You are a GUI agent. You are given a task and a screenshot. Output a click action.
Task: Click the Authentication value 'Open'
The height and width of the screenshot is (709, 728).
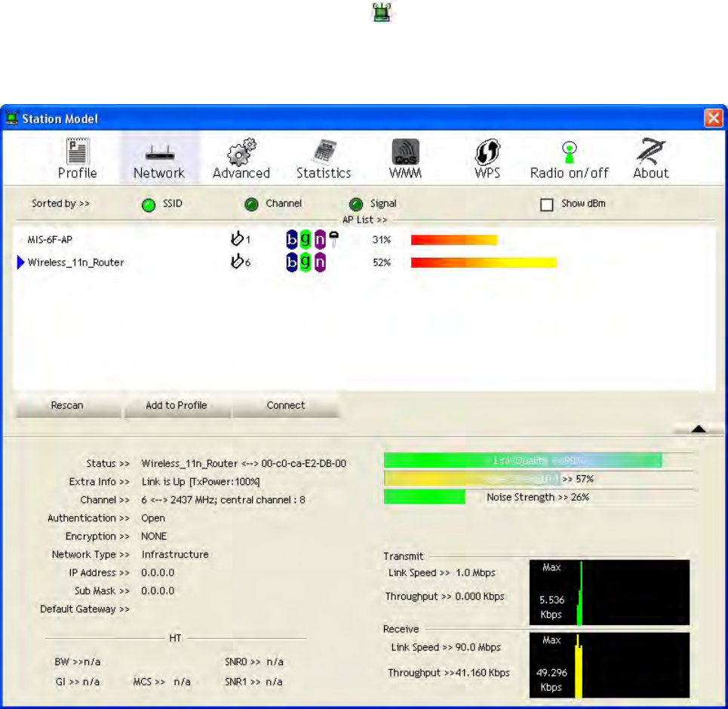[x=153, y=518]
